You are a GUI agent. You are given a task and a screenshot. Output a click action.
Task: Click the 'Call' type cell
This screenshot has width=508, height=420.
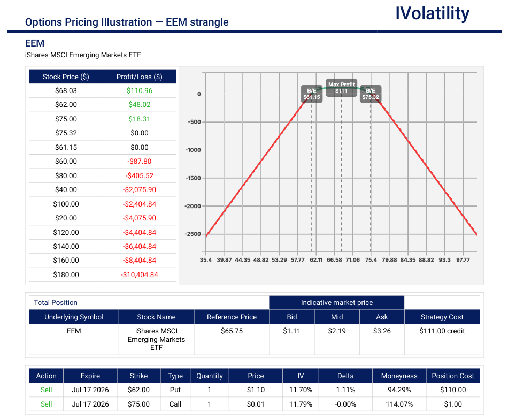click(x=175, y=404)
